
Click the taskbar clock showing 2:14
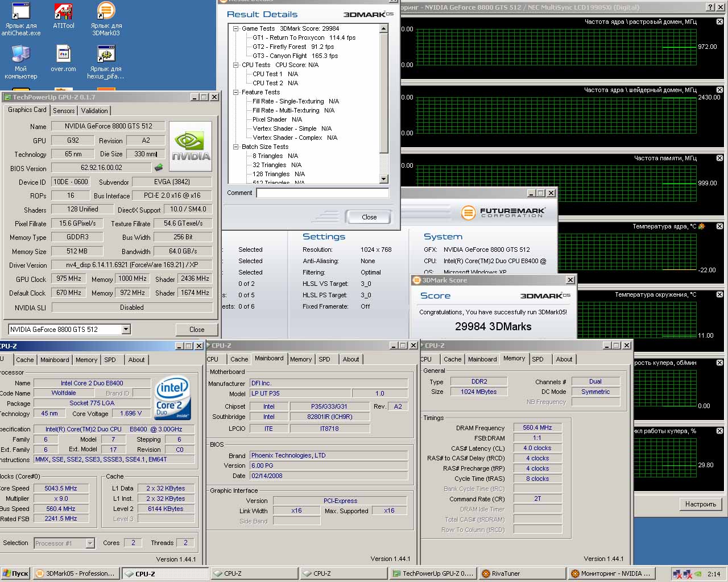pyautogui.click(x=714, y=574)
